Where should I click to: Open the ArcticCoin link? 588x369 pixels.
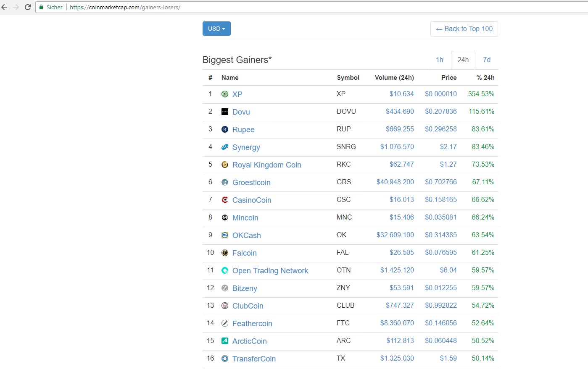(250, 341)
